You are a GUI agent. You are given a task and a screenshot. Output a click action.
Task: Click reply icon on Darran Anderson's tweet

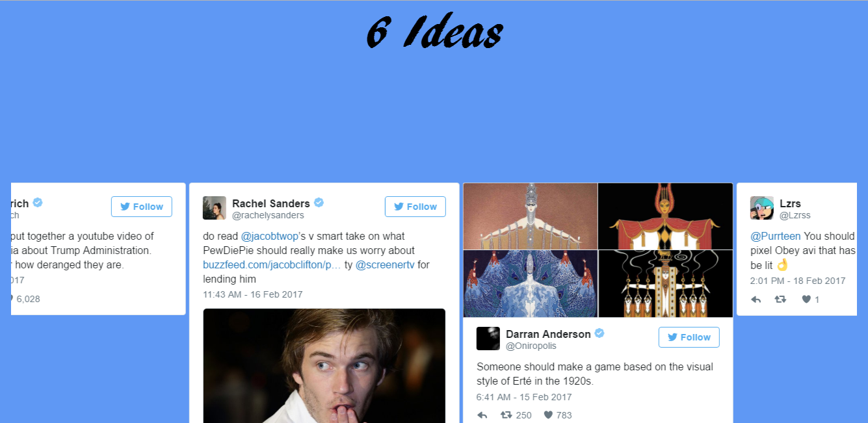482,415
